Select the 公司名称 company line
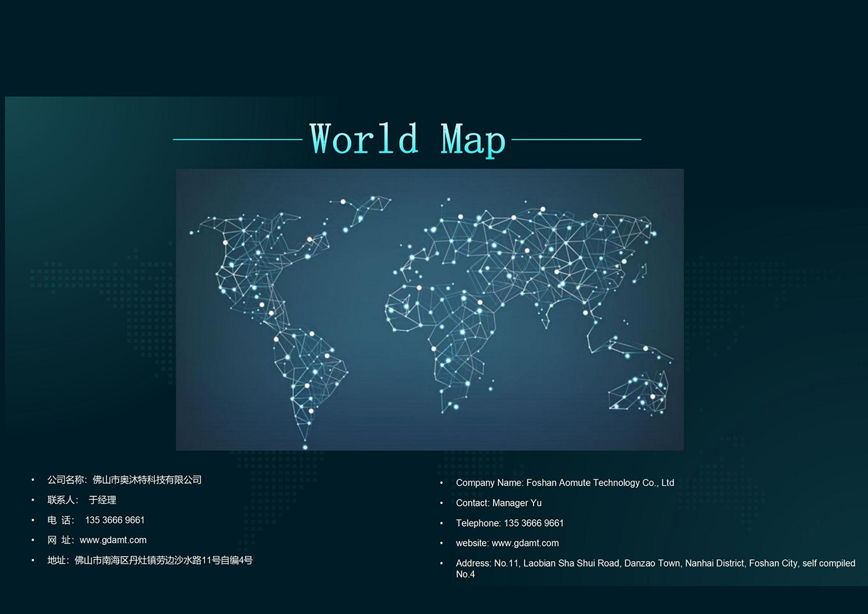Viewport: 868px width, 614px height. [124, 480]
